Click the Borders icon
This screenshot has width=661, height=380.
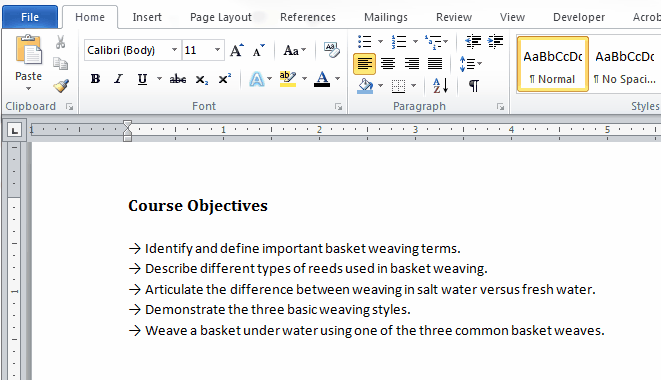tap(398, 86)
